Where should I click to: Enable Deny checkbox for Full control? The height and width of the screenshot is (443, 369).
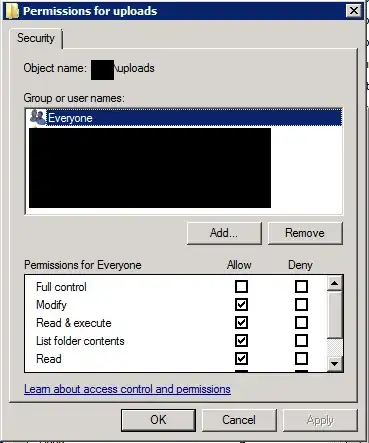click(301, 286)
